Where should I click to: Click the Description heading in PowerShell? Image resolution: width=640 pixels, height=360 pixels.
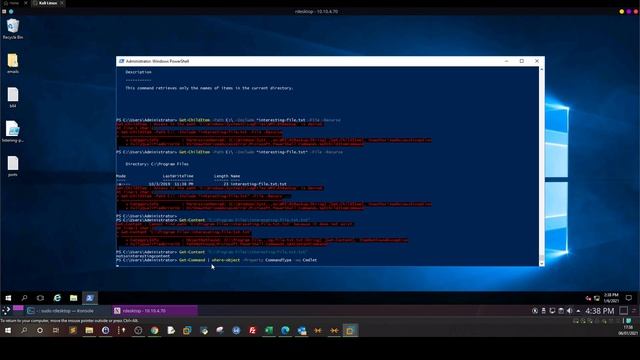coord(138,72)
